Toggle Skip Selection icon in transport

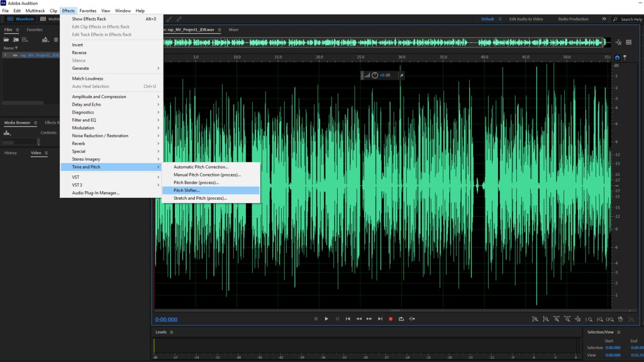pos(412,319)
